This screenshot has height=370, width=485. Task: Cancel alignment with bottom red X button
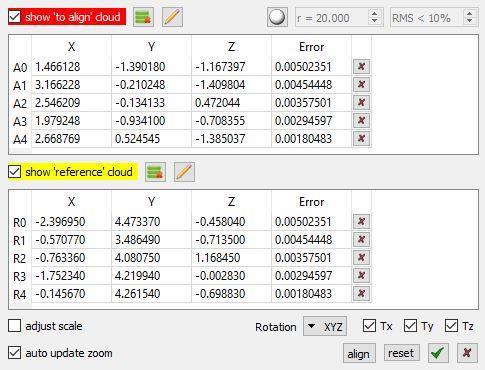coord(467,353)
